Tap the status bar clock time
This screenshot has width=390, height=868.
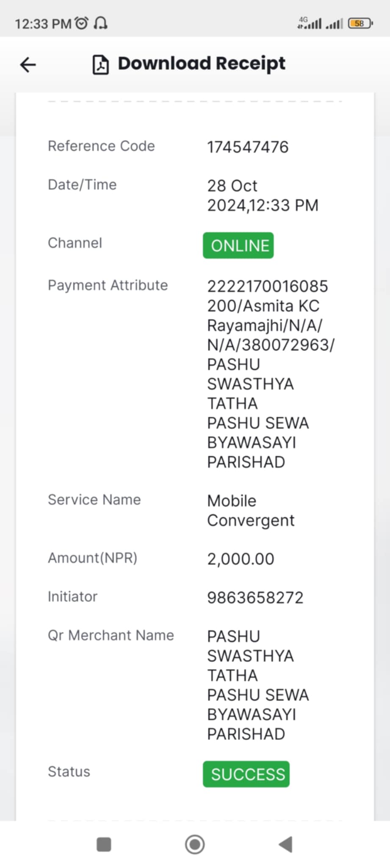coord(43,24)
